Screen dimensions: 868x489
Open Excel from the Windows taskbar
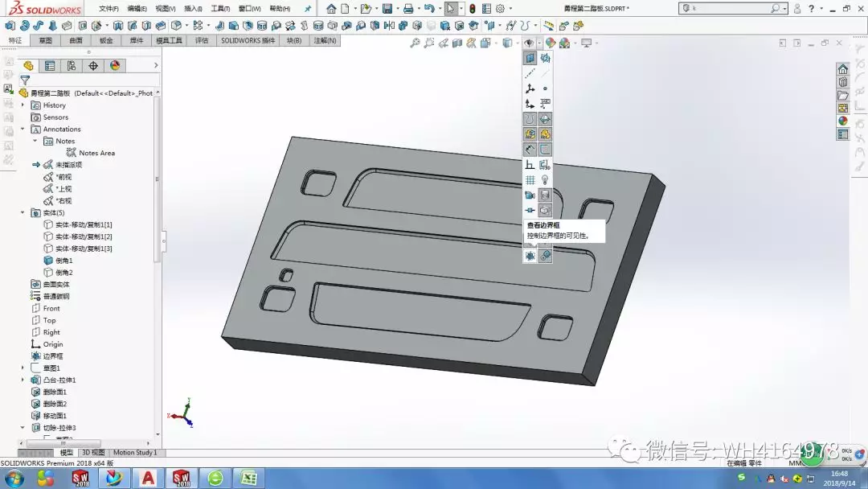click(248, 478)
